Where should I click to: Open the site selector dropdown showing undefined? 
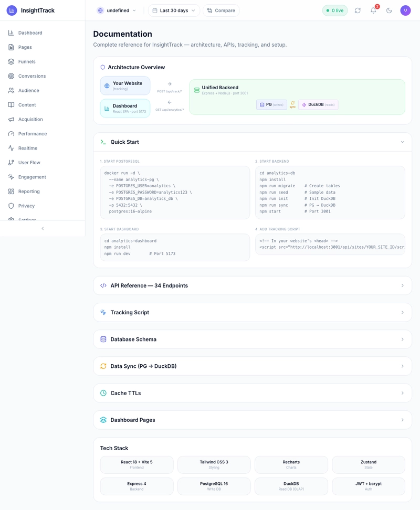[117, 10]
